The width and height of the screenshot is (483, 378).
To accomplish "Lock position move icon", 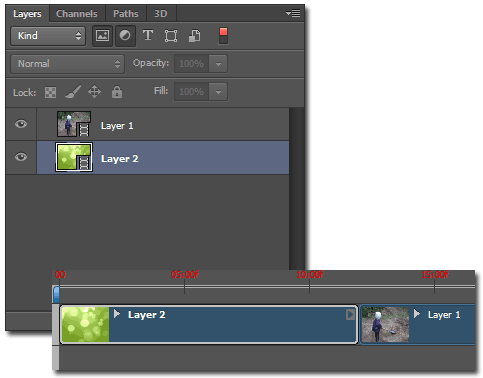I will (94, 92).
